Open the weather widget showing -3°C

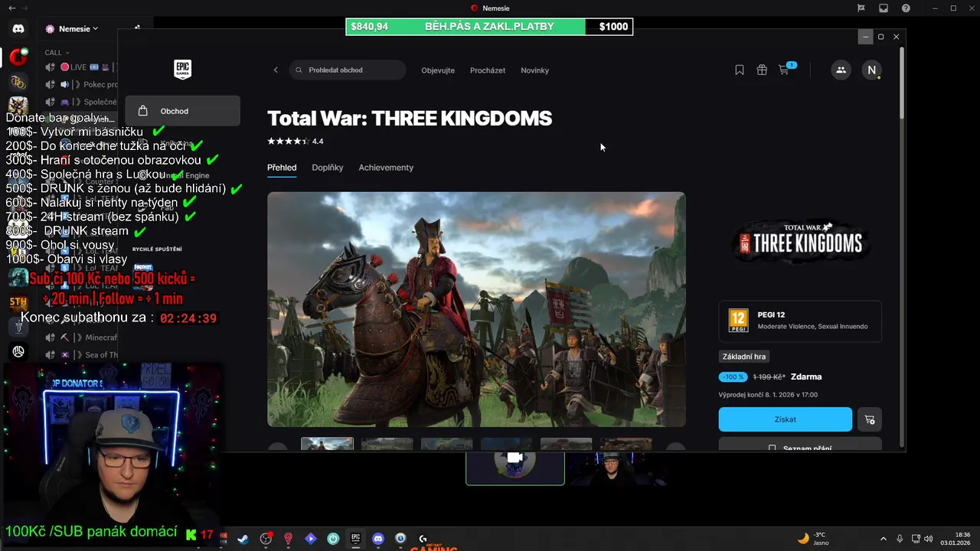point(813,539)
